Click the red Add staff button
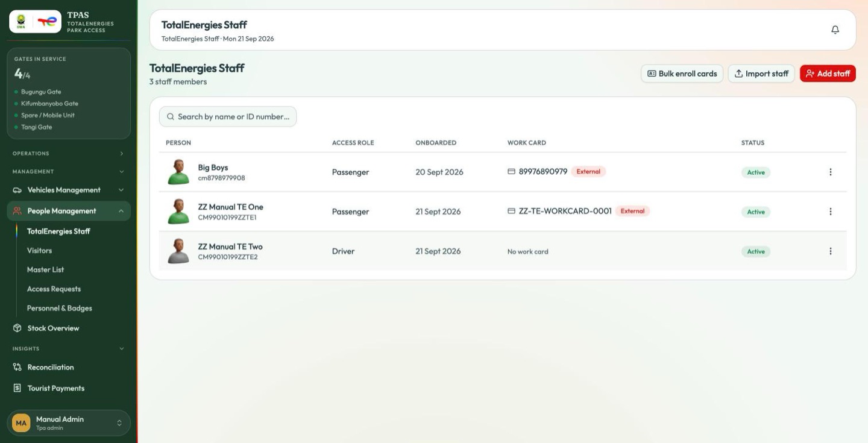868x443 pixels. pyautogui.click(x=828, y=74)
